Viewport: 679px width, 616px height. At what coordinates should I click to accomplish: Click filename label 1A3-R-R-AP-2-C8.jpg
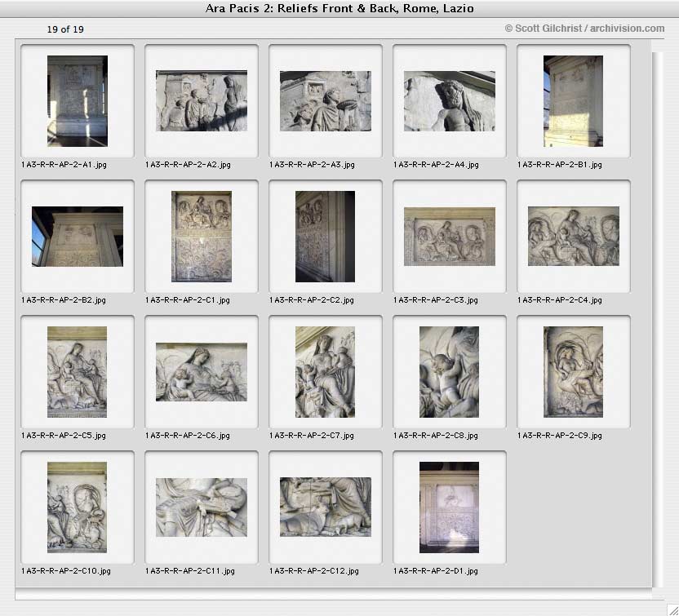pyautogui.click(x=436, y=436)
